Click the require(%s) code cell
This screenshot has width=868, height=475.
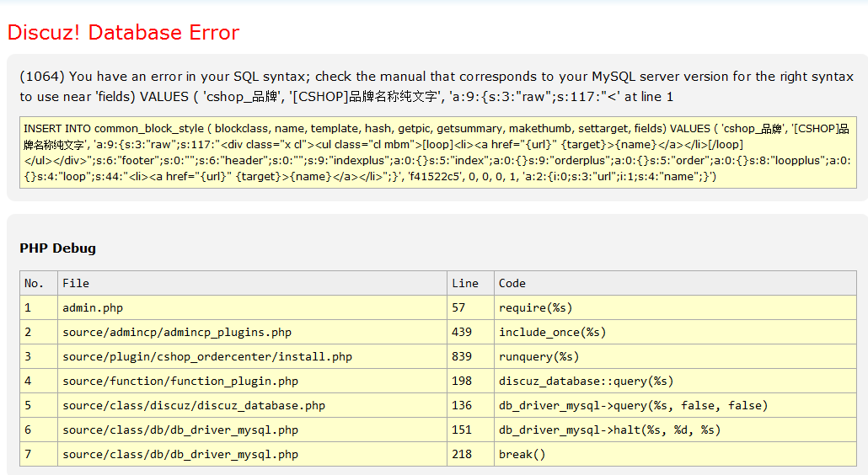point(675,307)
